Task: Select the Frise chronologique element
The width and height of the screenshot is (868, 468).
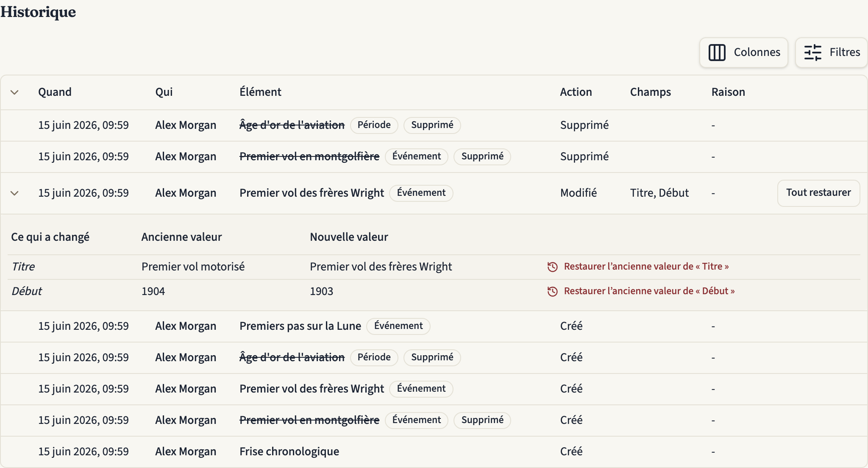Action: coord(289,451)
